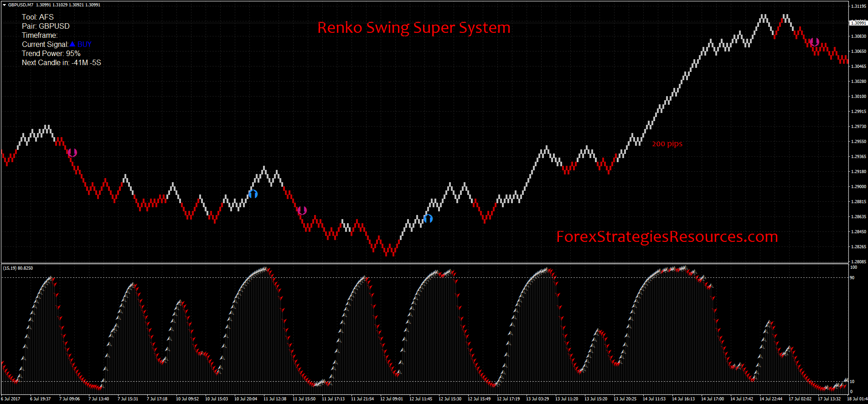This screenshot has width=868, height=404.
Task: Click the 1.28265 price scale label
Action: (858, 246)
